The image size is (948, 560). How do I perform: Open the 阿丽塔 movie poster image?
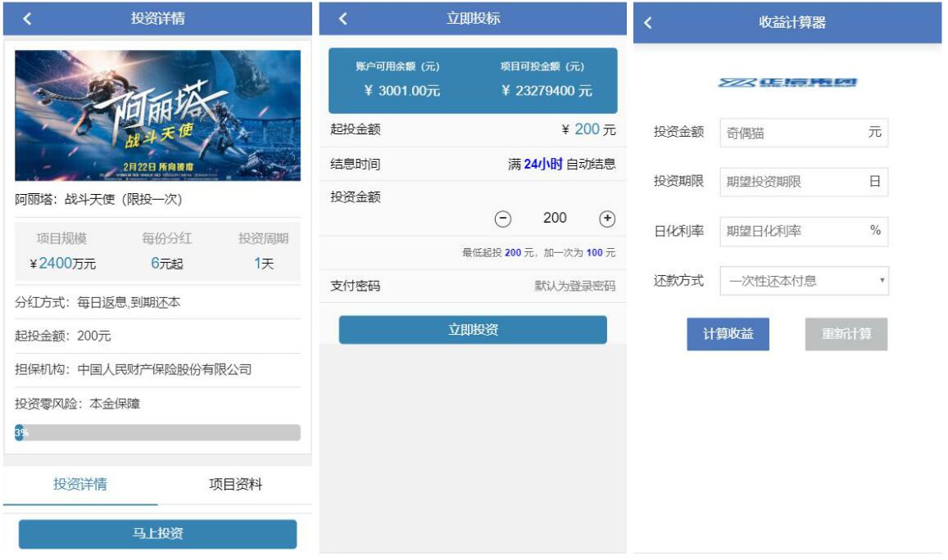pos(158,115)
